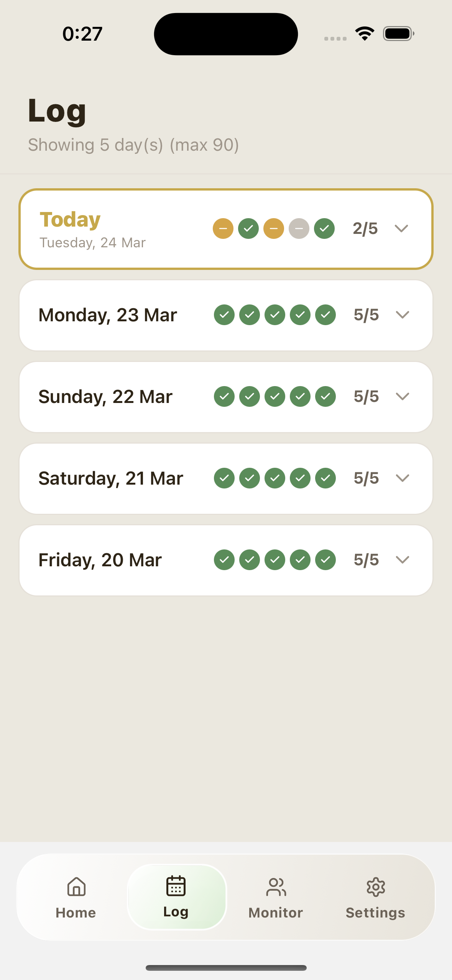Toggle last green check on Friday, 20 Mar
Screen dimensions: 452x980
325,560
